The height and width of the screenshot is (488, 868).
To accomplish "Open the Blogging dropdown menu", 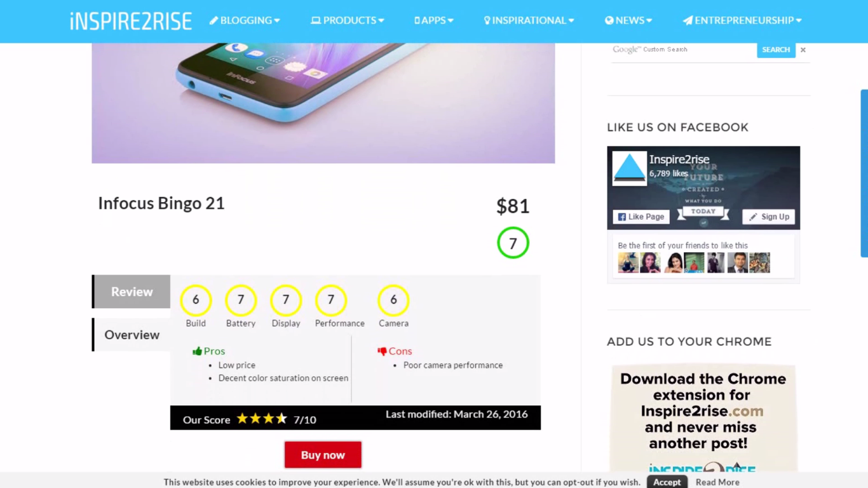I will pos(245,20).
